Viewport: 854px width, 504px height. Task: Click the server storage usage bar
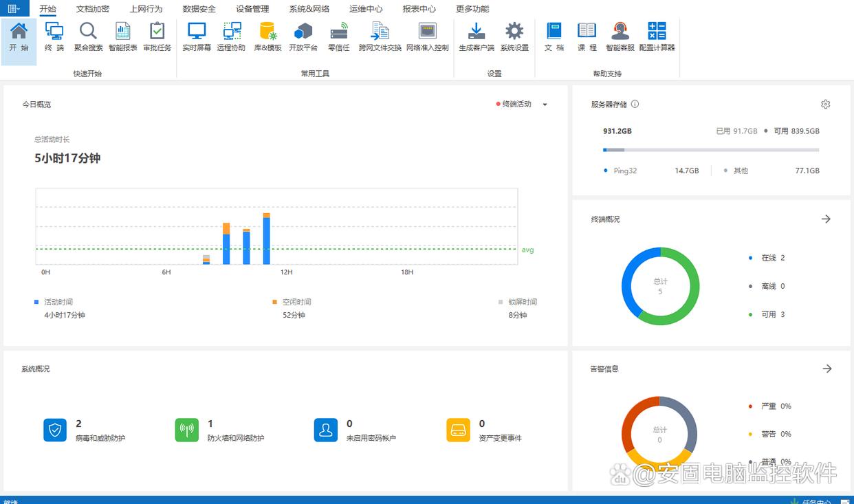(710, 150)
